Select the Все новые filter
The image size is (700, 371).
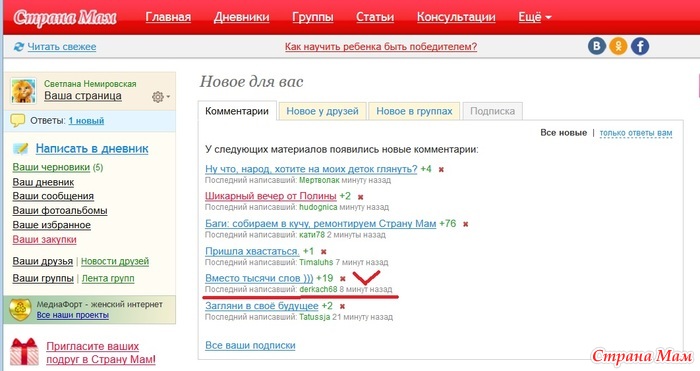(x=563, y=133)
